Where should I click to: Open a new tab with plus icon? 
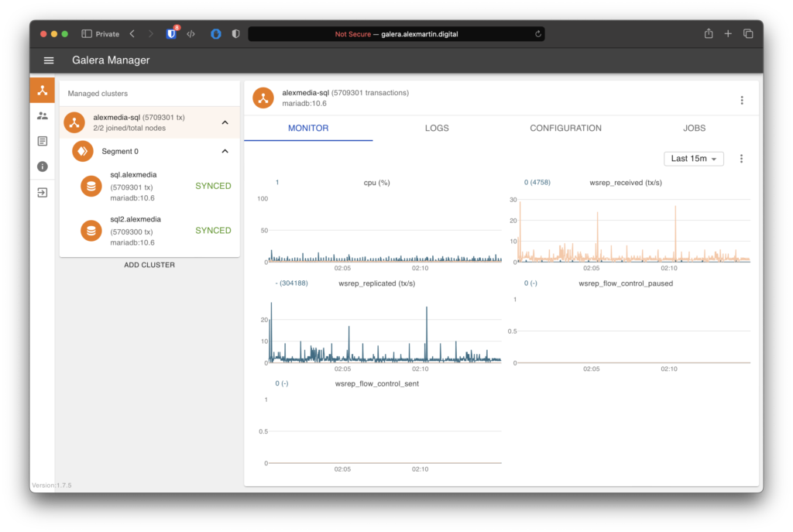(728, 34)
